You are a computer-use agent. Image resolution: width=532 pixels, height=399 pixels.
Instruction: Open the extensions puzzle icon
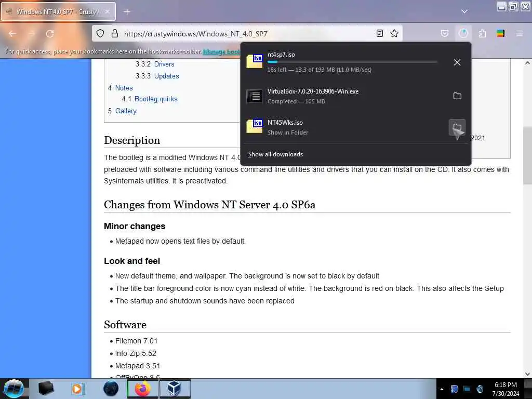coord(482,33)
